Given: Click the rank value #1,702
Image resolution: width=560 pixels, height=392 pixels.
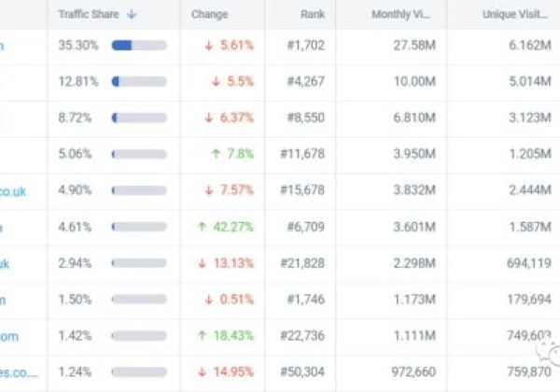Looking at the screenshot, I should tap(306, 46).
